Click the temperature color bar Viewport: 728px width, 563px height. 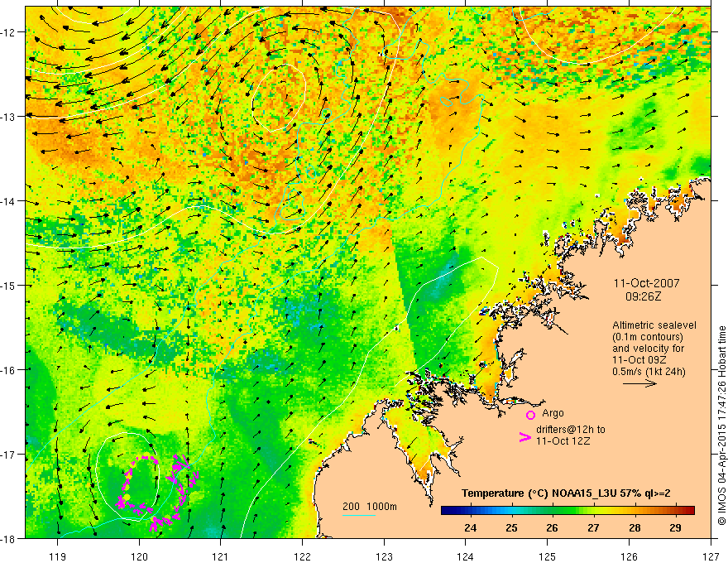(x=568, y=510)
